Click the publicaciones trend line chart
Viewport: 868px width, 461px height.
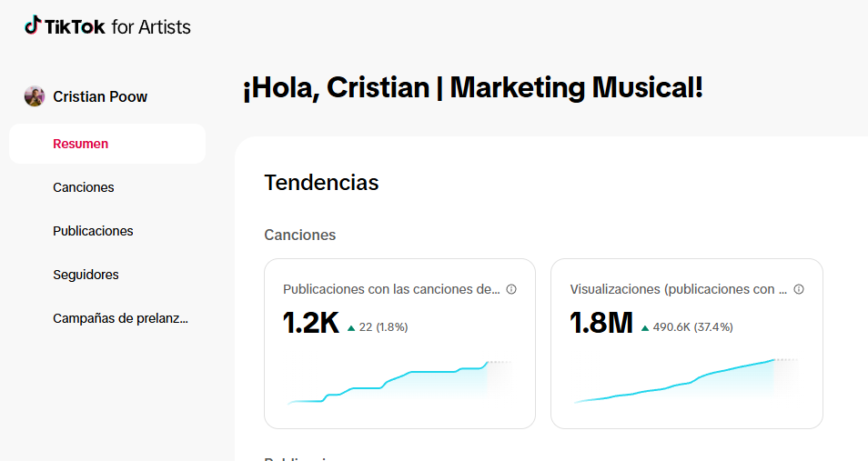pos(399,383)
